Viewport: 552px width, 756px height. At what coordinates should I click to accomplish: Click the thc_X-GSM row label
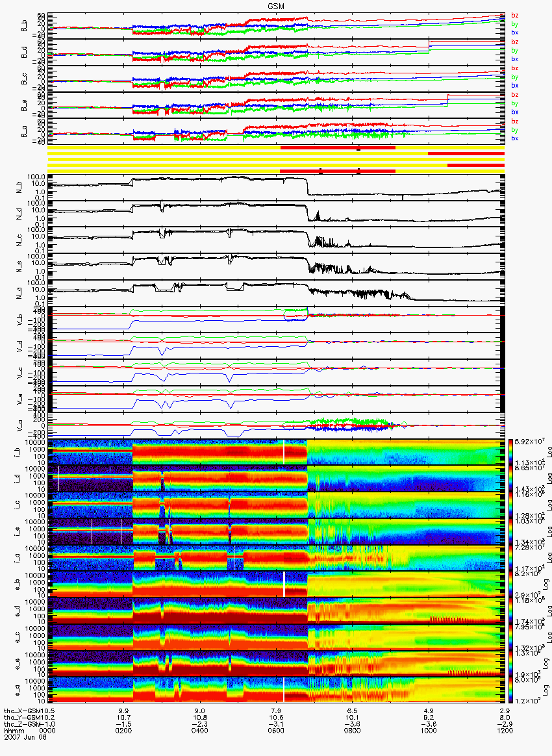pos(23,711)
